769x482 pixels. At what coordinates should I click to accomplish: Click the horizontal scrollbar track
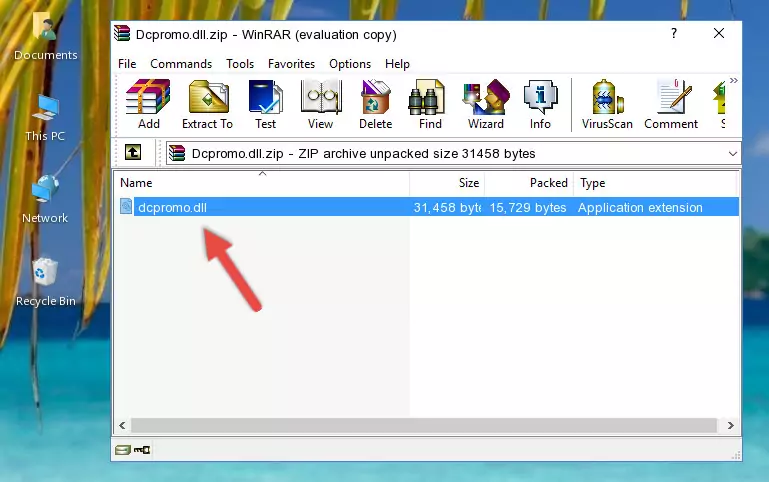click(424, 425)
